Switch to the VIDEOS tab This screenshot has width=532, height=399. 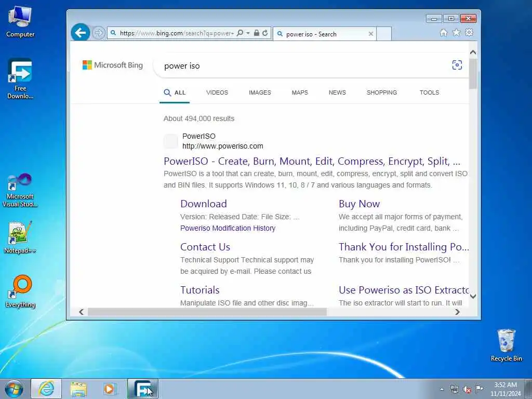click(217, 92)
